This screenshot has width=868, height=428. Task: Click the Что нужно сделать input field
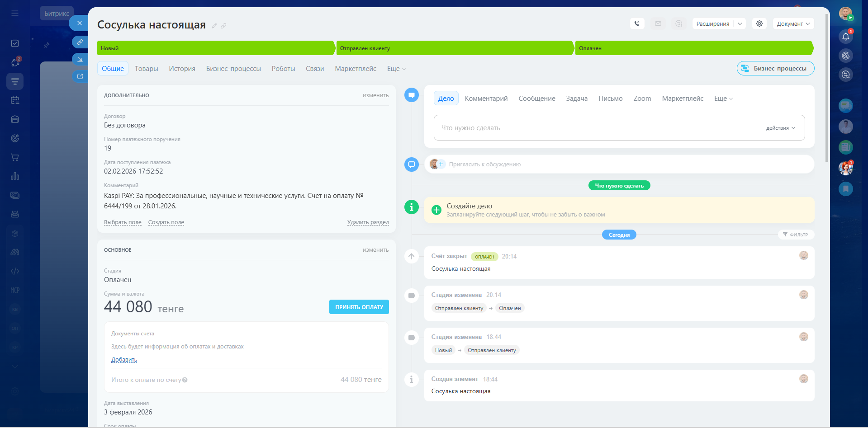pyautogui.click(x=597, y=128)
